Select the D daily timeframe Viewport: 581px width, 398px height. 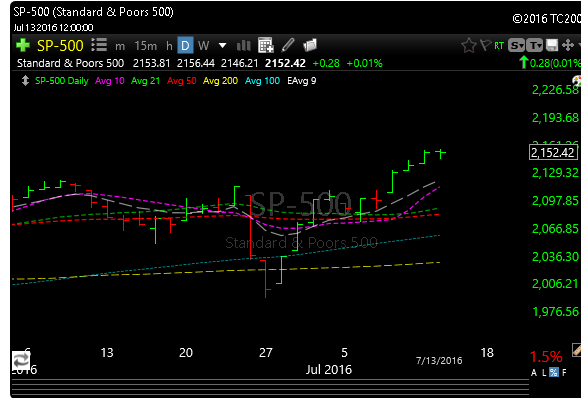click(185, 46)
